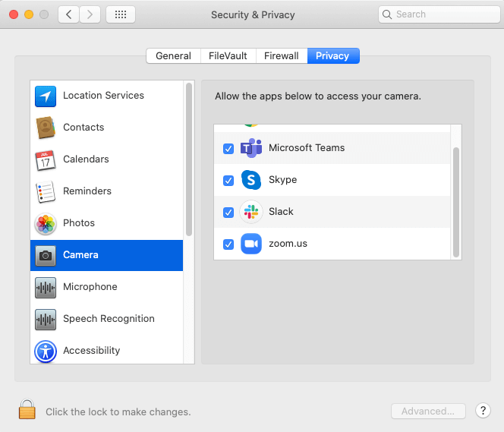The image size is (504, 432).
Task: Click the magnifying glass search icon
Action: tap(387, 14)
